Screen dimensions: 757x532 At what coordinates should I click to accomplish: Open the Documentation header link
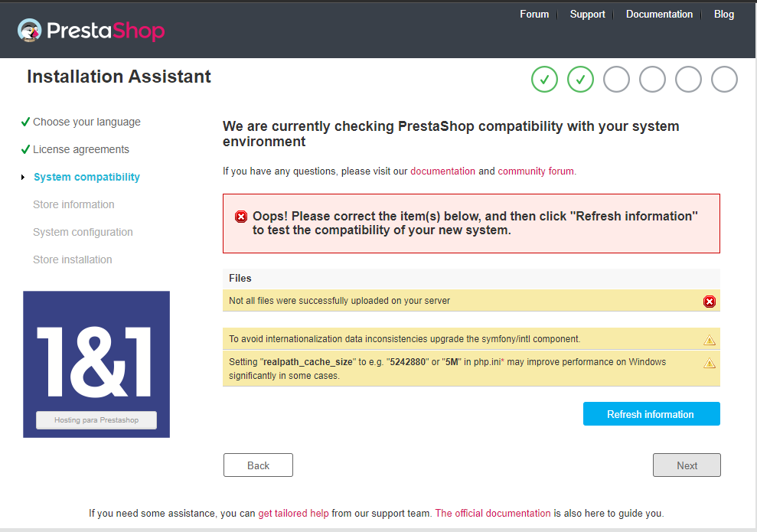[659, 15]
